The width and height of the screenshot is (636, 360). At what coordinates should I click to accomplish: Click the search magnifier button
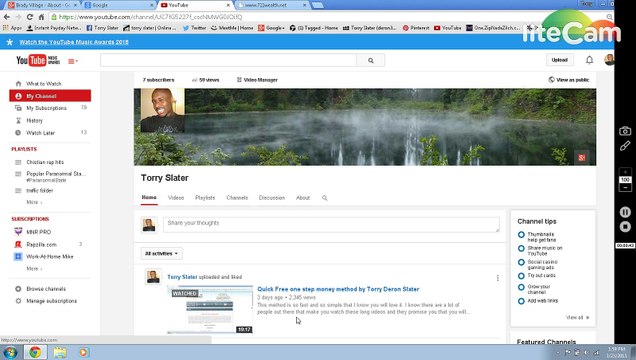tap(370, 60)
